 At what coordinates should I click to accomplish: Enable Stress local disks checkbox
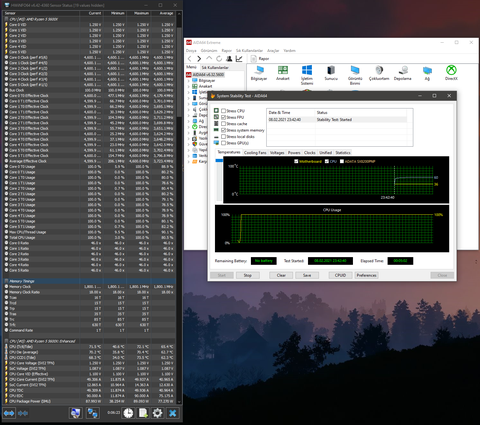point(224,137)
